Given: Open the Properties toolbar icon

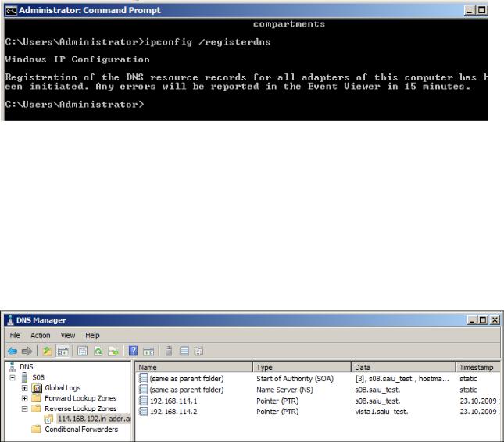Looking at the screenshot, I should point(82,351).
